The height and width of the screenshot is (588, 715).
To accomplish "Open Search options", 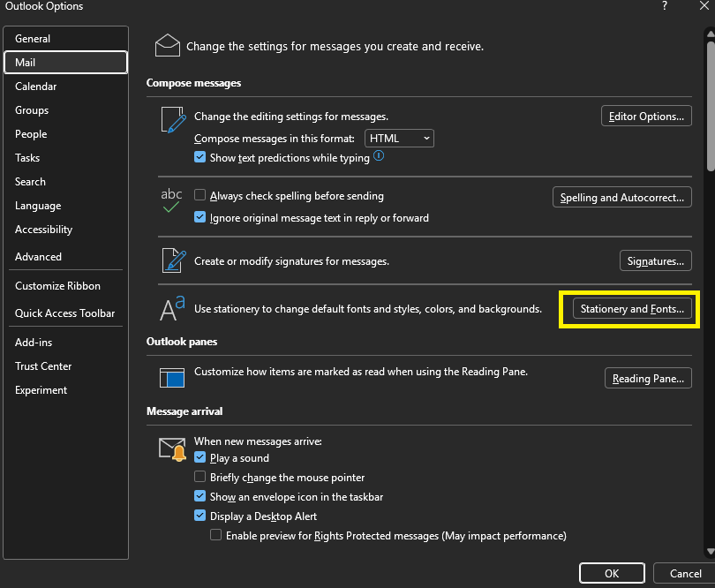I will (65, 182).
